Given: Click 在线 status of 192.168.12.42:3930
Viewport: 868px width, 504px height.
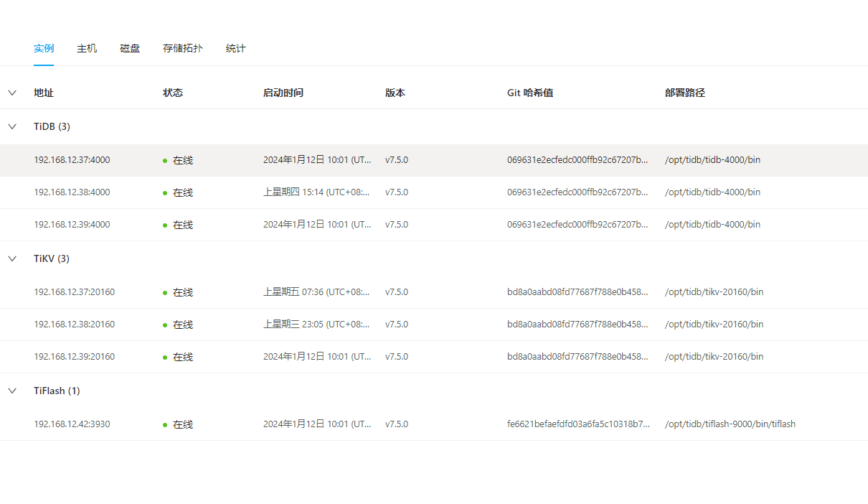Looking at the screenshot, I should pyautogui.click(x=178, y=424).
